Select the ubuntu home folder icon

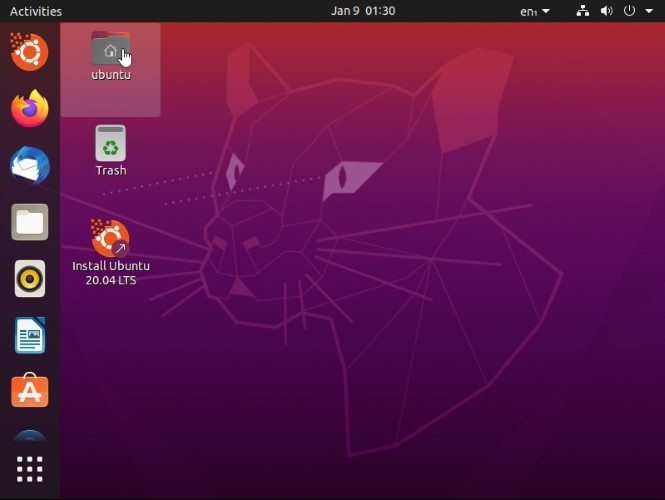[110, 48]
